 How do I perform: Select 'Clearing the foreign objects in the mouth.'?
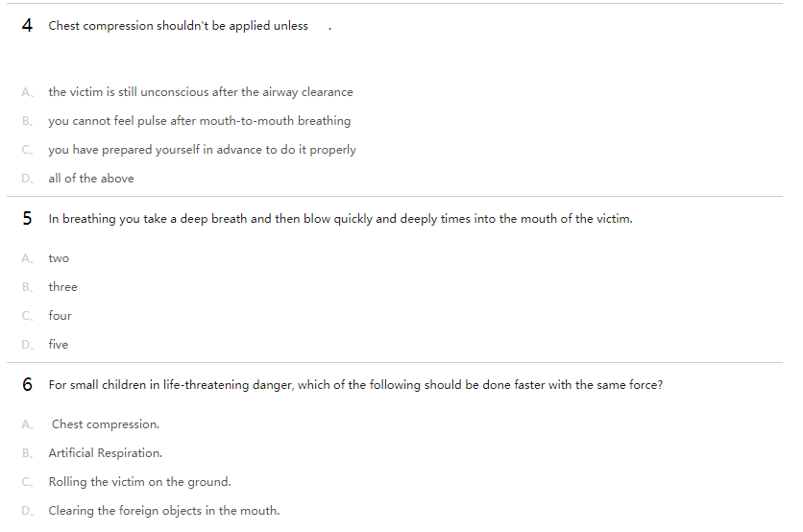(x=164, y=511)
